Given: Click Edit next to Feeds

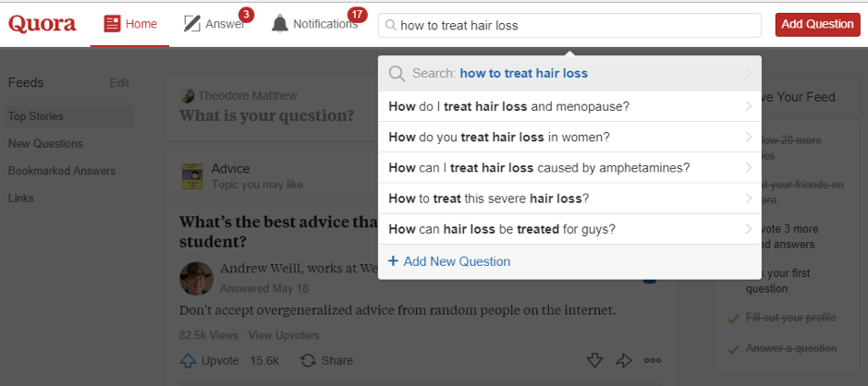Looking at the screenshot, I should pos(119,83).
